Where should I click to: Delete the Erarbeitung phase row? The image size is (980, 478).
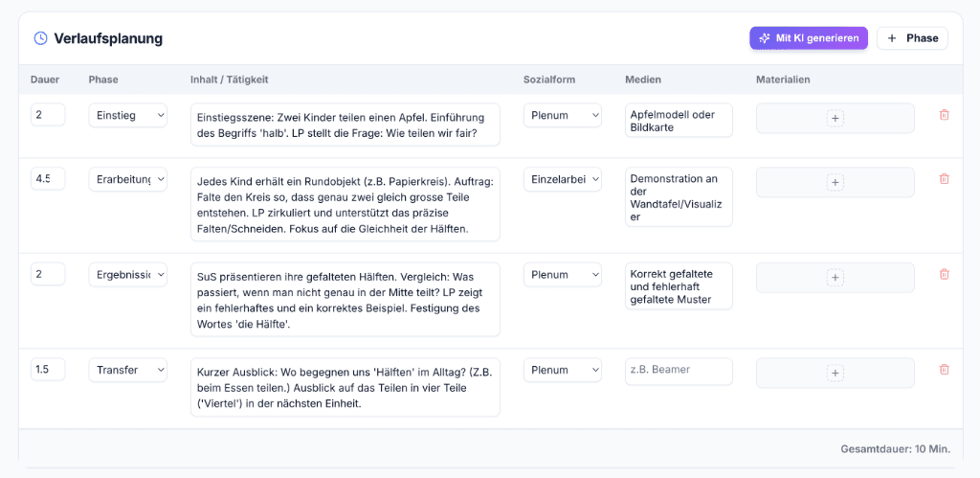click(x=945, y=178)
